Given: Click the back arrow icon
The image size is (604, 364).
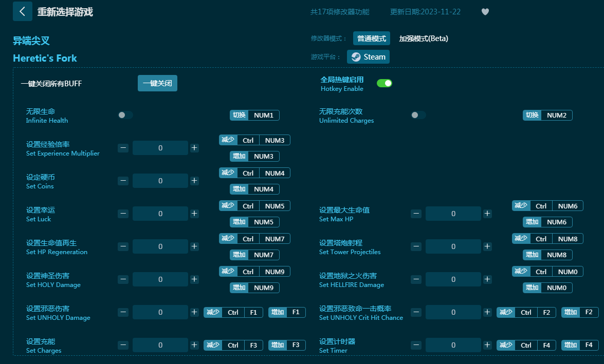Looking at the screenshot, I should [22, 11].
